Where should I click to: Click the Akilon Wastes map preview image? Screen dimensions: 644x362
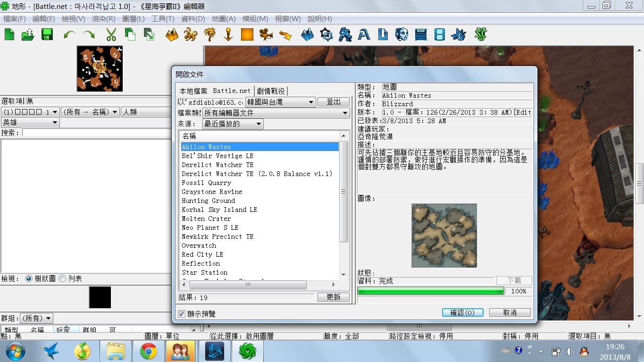(x=444, y=236)
